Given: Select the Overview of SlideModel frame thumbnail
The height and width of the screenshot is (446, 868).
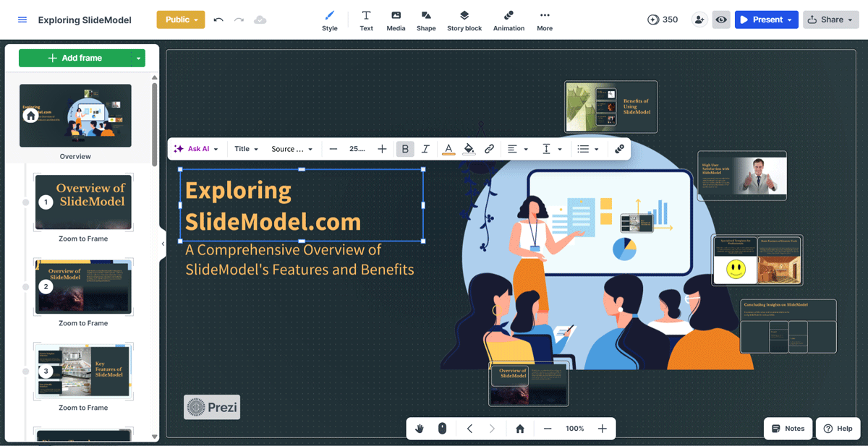Looking at the screenshot, I should pos(83,202).
